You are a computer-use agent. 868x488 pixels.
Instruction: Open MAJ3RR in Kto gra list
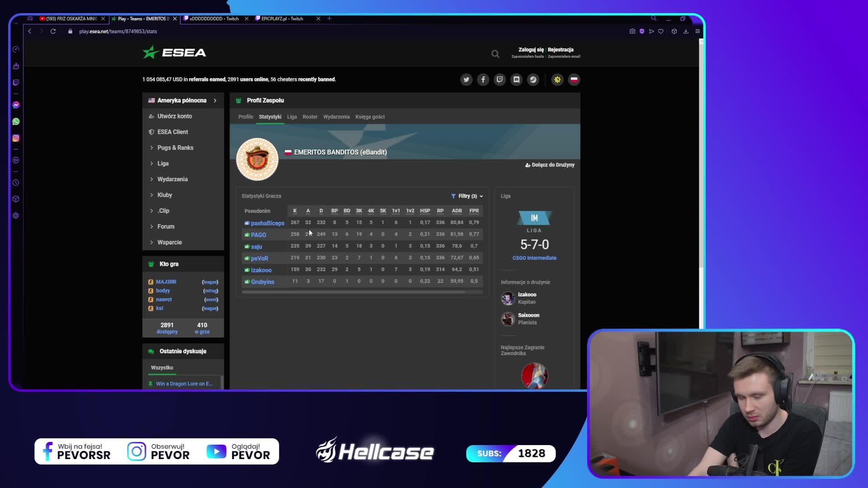(x=166, y=282)
